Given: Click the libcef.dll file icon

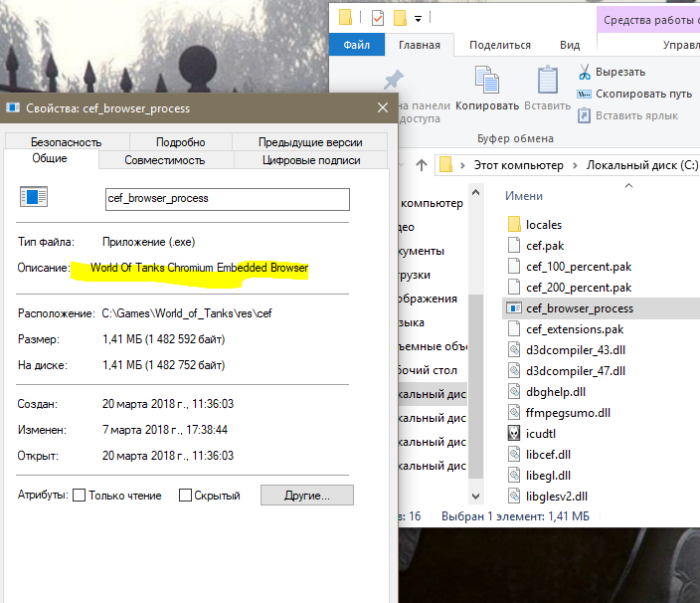Looking at the screenshot, I should (514, 455).
